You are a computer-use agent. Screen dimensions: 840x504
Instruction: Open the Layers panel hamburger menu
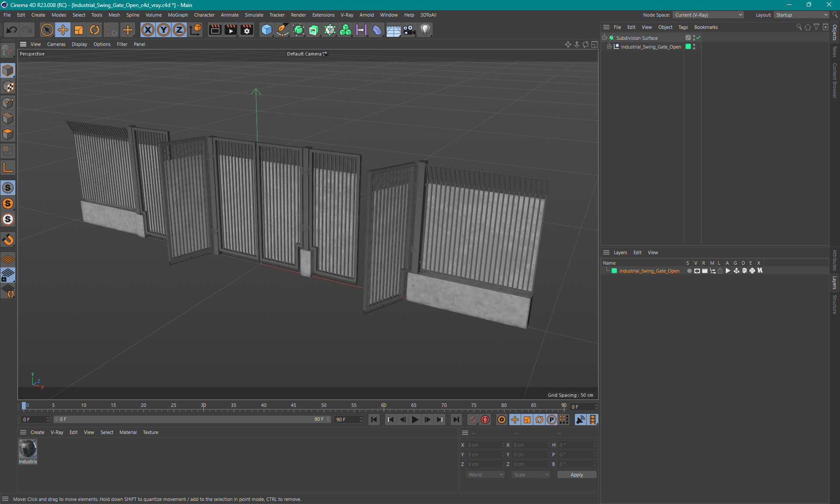(606, 252)
